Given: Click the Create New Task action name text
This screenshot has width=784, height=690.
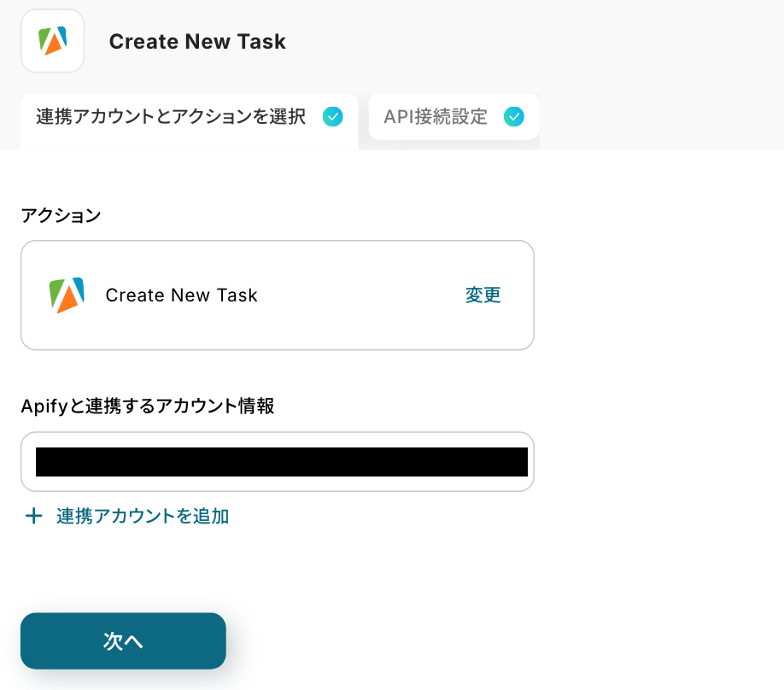Looking at the screenshot, I should pyautogui.click(x=181, y=295).
